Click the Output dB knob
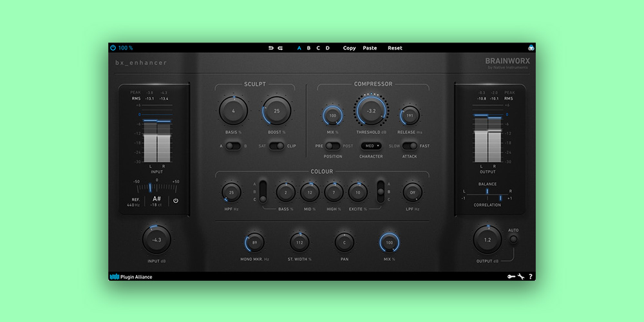The image size is (644, 322). (x=488, y=240)
